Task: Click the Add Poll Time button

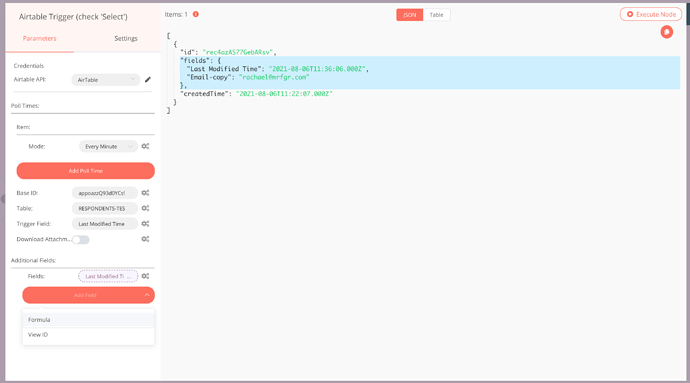Action: (86, 171)
